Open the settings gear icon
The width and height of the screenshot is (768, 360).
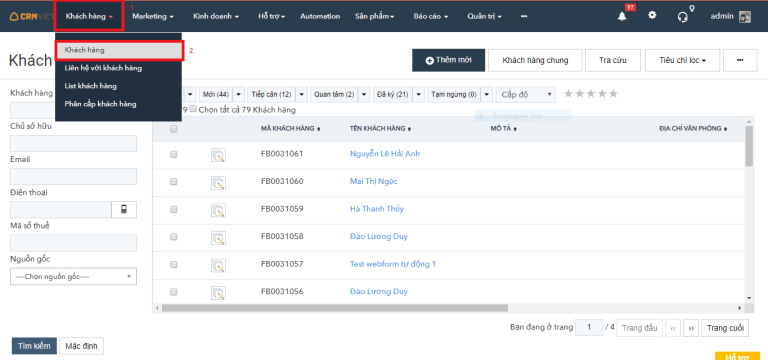(652, 15)
